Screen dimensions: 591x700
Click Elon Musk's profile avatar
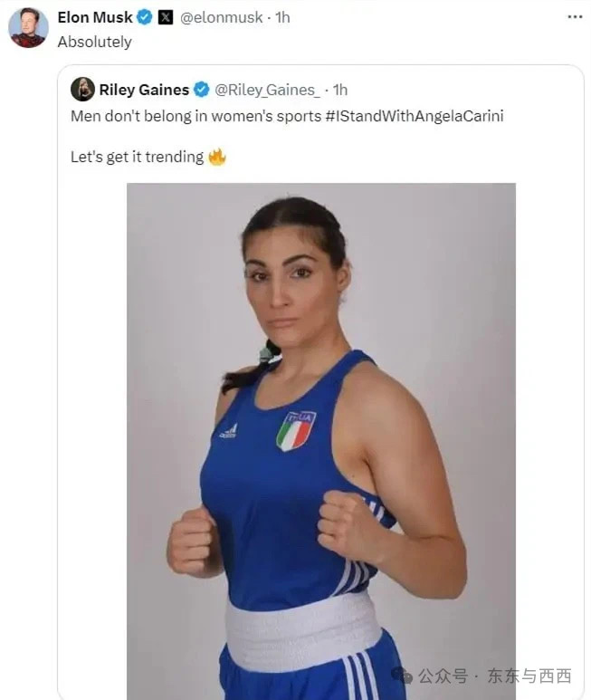28,28
